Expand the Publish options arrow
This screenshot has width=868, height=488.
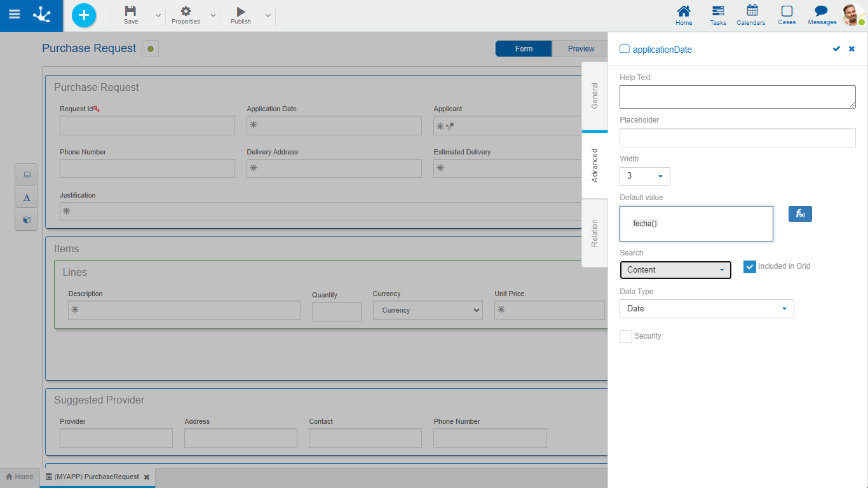(x=268, y=15)
